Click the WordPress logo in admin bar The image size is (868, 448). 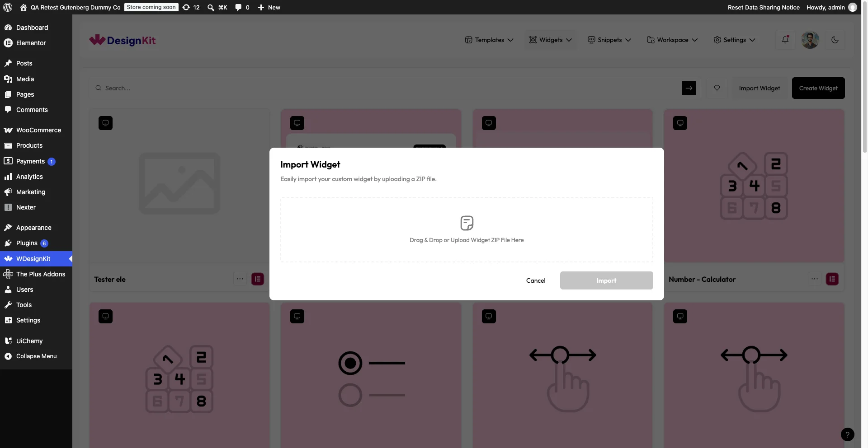click(x=8, y=7)
